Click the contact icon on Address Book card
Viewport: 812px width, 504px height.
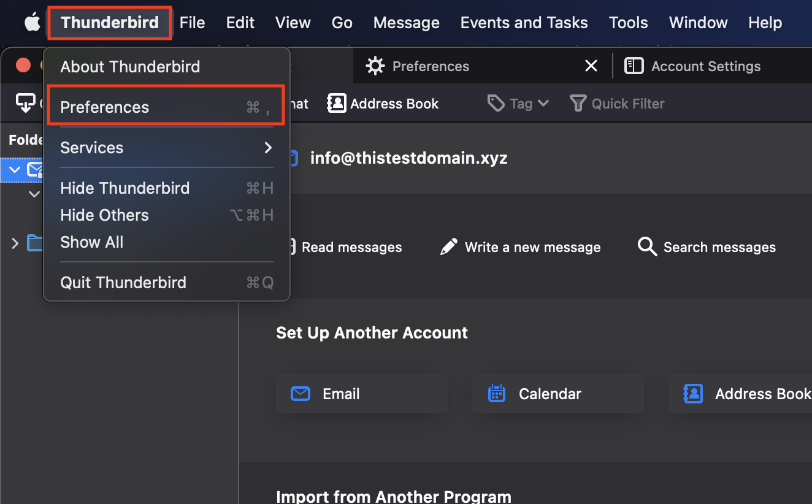pos(693,394)
